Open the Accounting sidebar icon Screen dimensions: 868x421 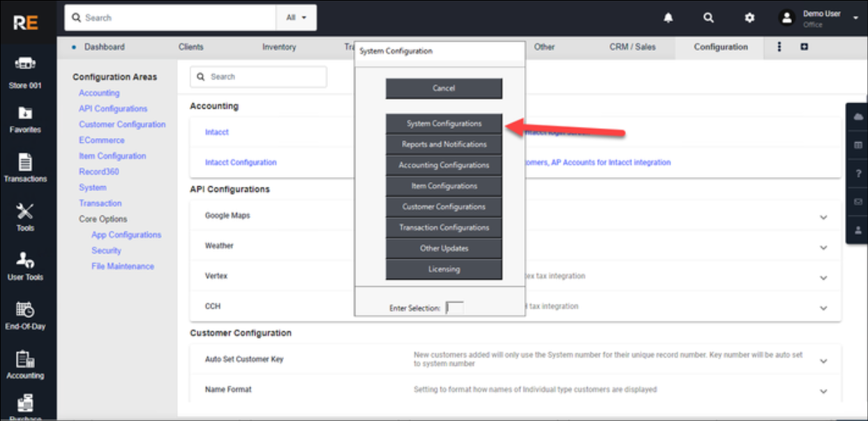25,365
